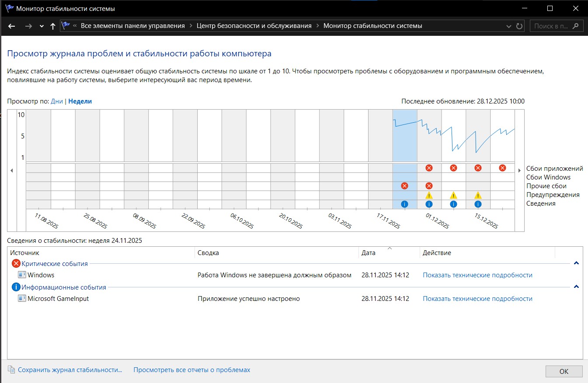Click the 'Критические события' group heading
Viewport: 588px width, 383px height.
tap(55, 264)
